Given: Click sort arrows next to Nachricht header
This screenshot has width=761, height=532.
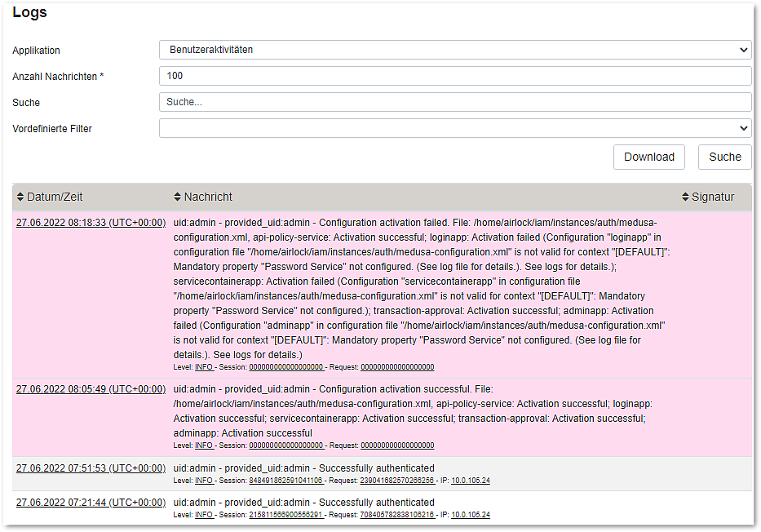Looking at the screenshot, I should [x=178, y=197].
